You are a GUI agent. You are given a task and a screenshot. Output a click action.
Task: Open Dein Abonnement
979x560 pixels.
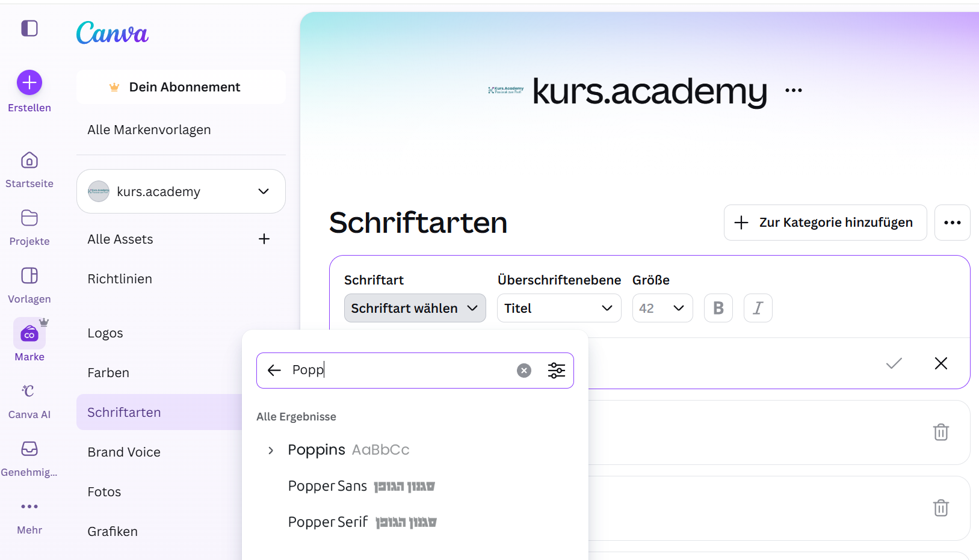181,87
